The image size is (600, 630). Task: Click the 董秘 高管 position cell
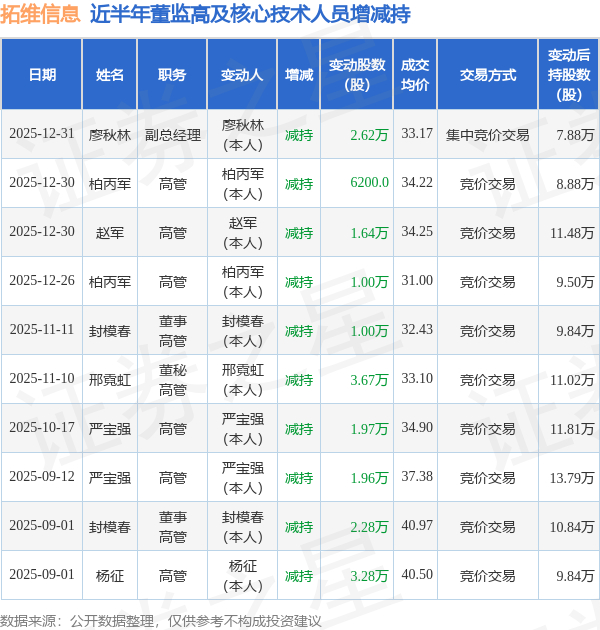(x=172, y=380)
